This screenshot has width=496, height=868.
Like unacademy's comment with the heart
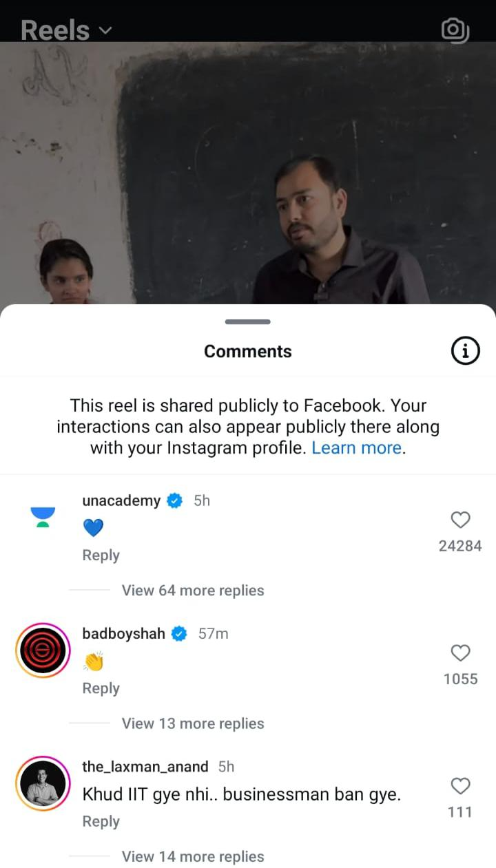[x=460, y=520]
